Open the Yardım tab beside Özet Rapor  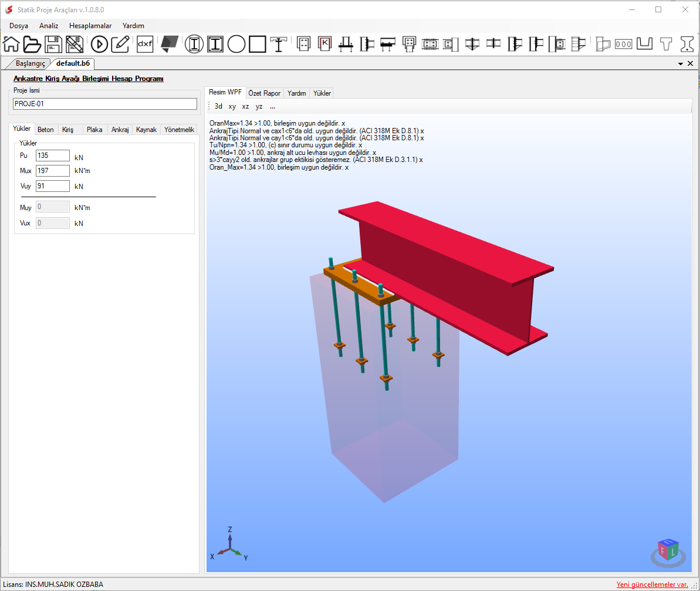(x=297, y=93)
